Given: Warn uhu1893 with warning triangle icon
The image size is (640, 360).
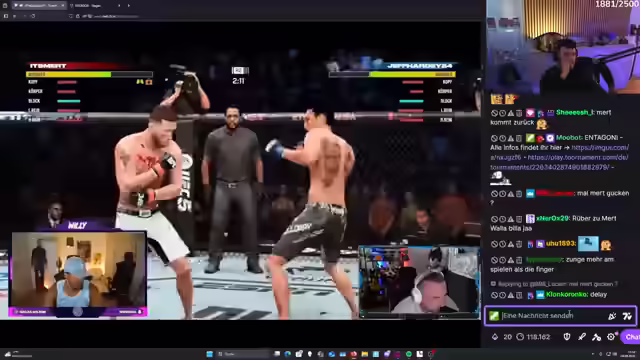Looking at the screenshot, I should click(511, 244).
